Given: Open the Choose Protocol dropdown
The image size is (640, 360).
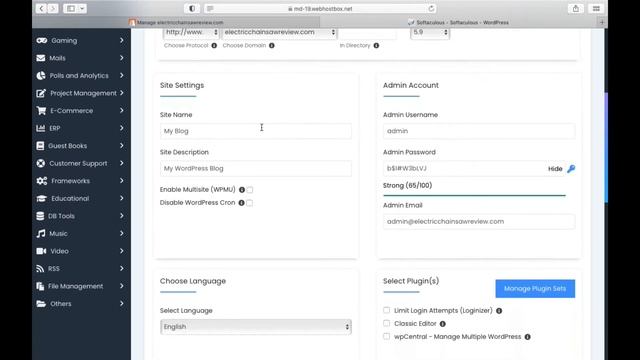Looking at the screenshot, I should point(191,32).
